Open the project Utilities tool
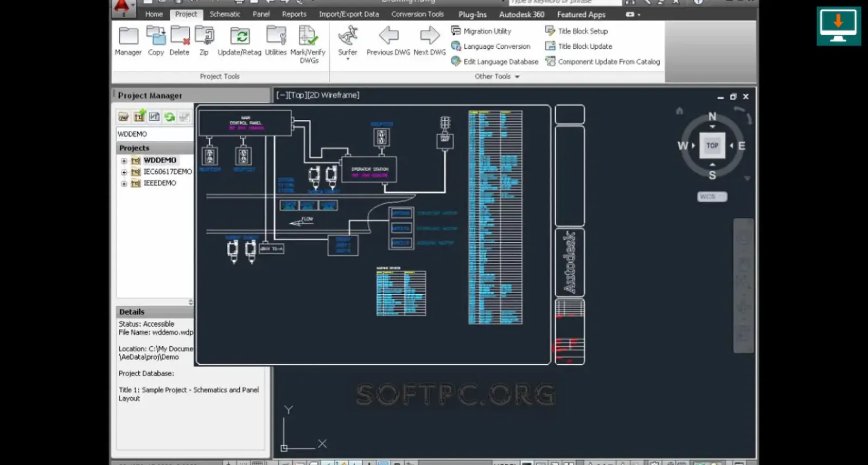Screen dimensions: 868x465 (x=276, y=41)
